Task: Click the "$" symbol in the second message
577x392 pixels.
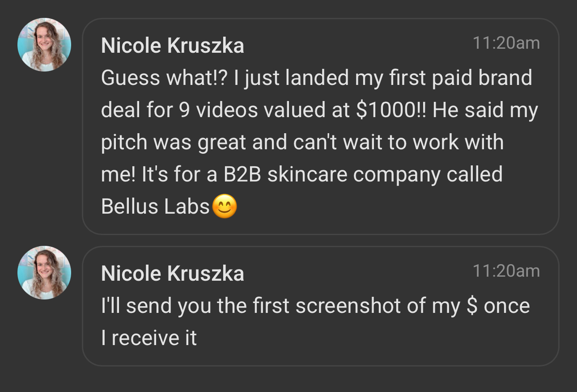Action: (472, 306)
